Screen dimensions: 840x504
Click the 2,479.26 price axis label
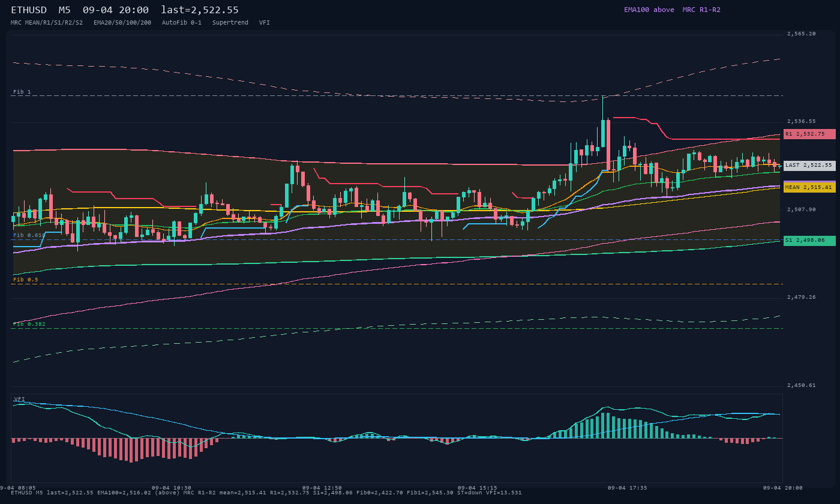(802, 297)
